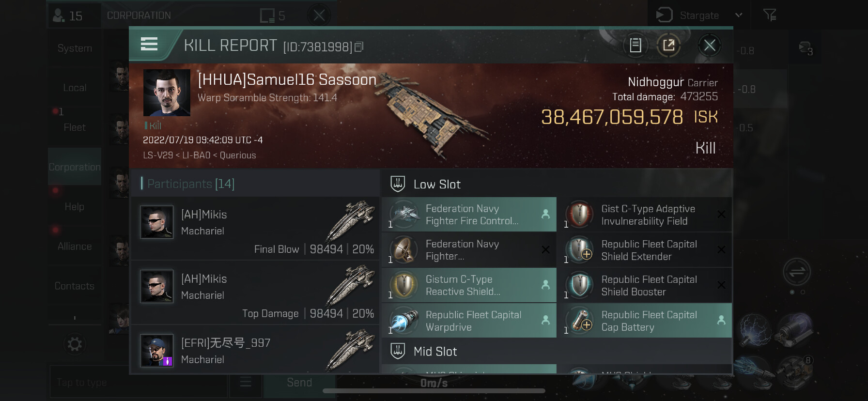Click the Republic Fleet Capital Cap Battery icon
This screenshot has height=401, width=868.
tap(579, 321)
